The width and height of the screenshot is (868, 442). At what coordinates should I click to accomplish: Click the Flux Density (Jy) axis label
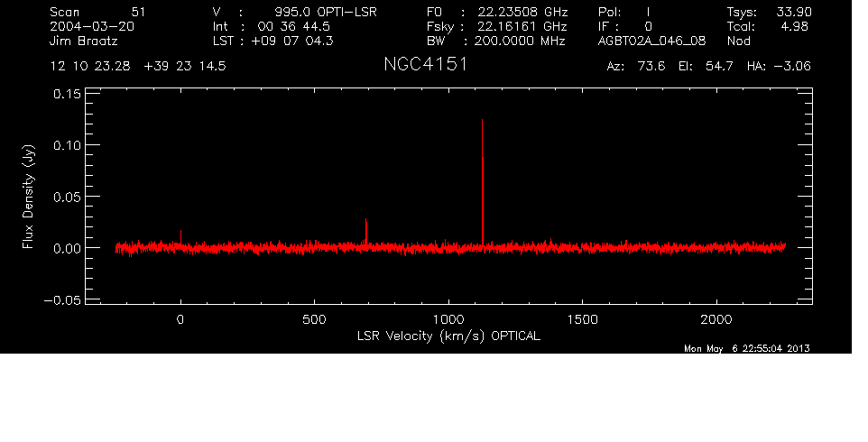tap(29, 198)
